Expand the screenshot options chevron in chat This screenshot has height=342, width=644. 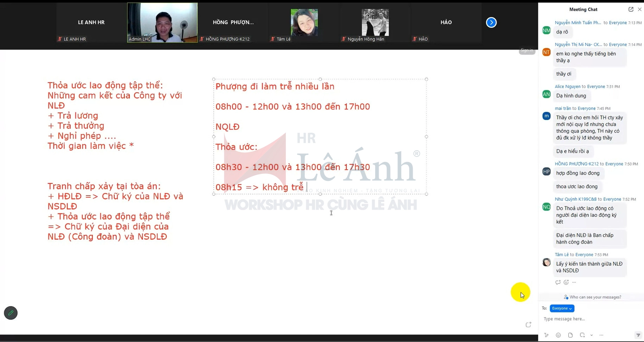click(x=592, y=335)
